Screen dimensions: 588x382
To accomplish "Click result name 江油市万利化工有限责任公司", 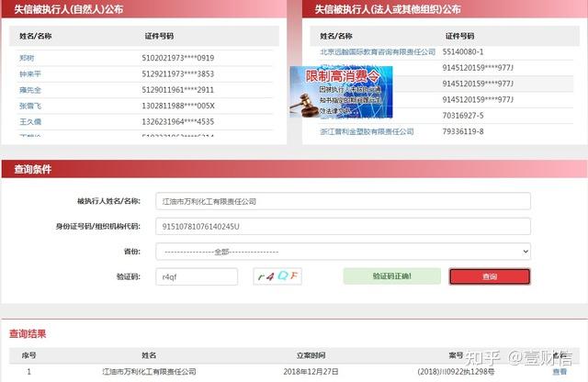I will click(149, 372).
